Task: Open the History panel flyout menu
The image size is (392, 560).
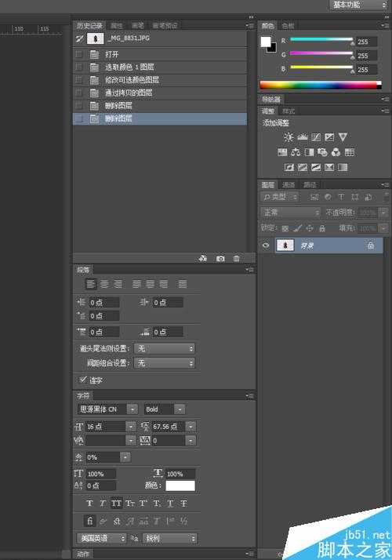Action: tap(249, 25)
